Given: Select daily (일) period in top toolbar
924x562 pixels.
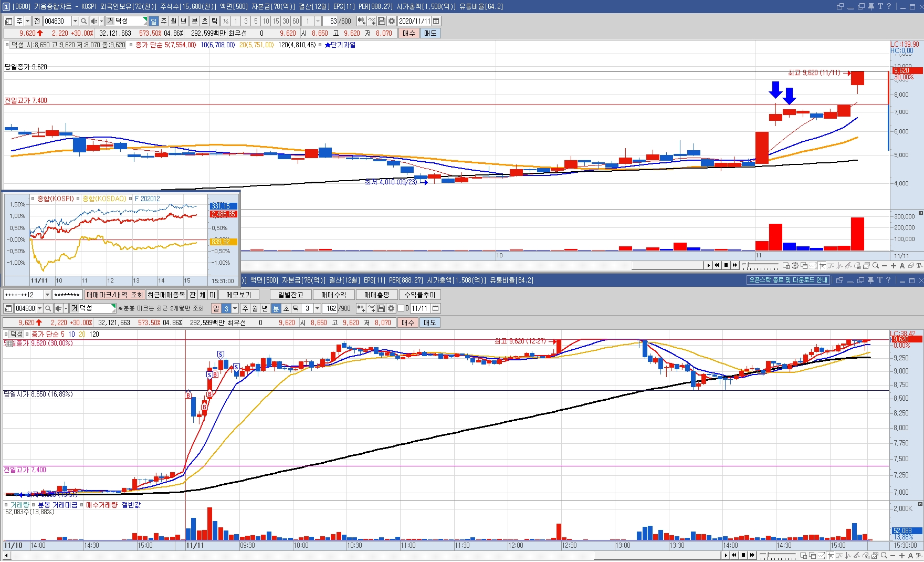Looking at the screenshot, I should [x=153, y=21].
